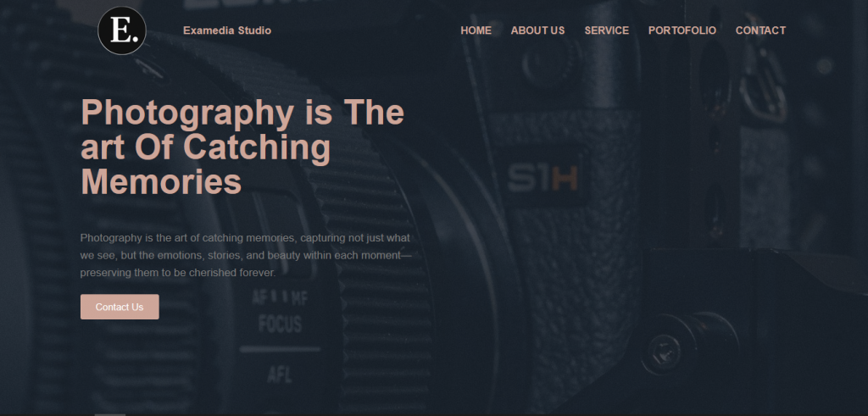Image resolution: width=868 pixels, height=416 pixels.
Task: Open the Examedia Studio brand link
Action: 227,31
